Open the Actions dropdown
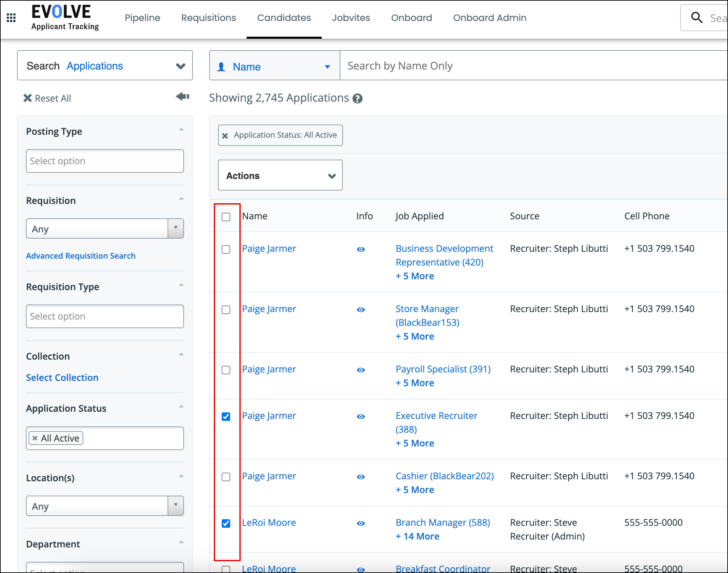 tap(280, 175)
